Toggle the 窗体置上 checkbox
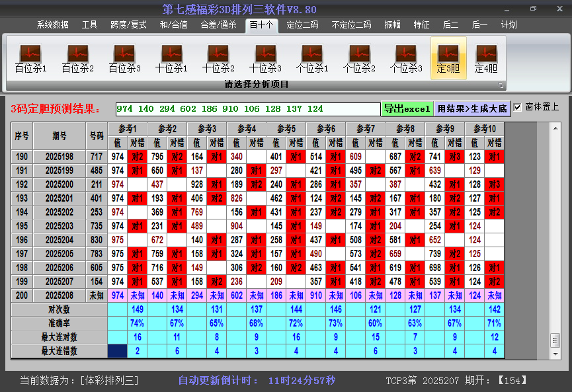The width and height of the screenshot is (572, 392). point(517,107)
